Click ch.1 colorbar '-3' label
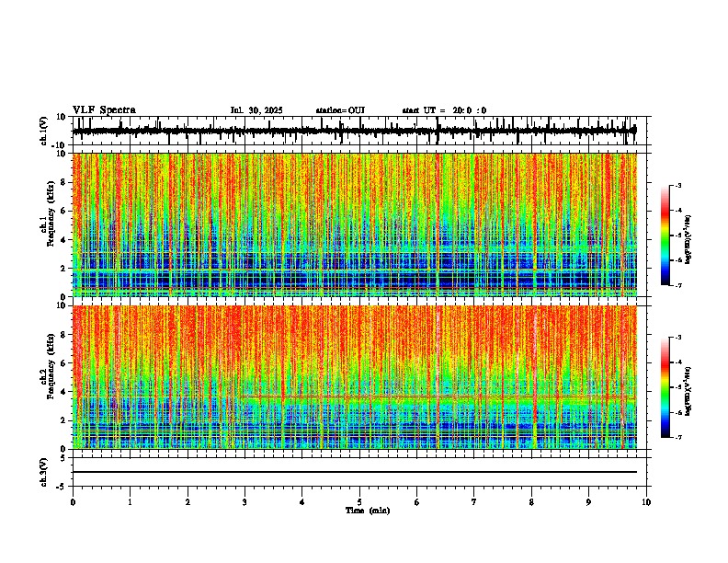Screen dimensions: 728x563 678,185
